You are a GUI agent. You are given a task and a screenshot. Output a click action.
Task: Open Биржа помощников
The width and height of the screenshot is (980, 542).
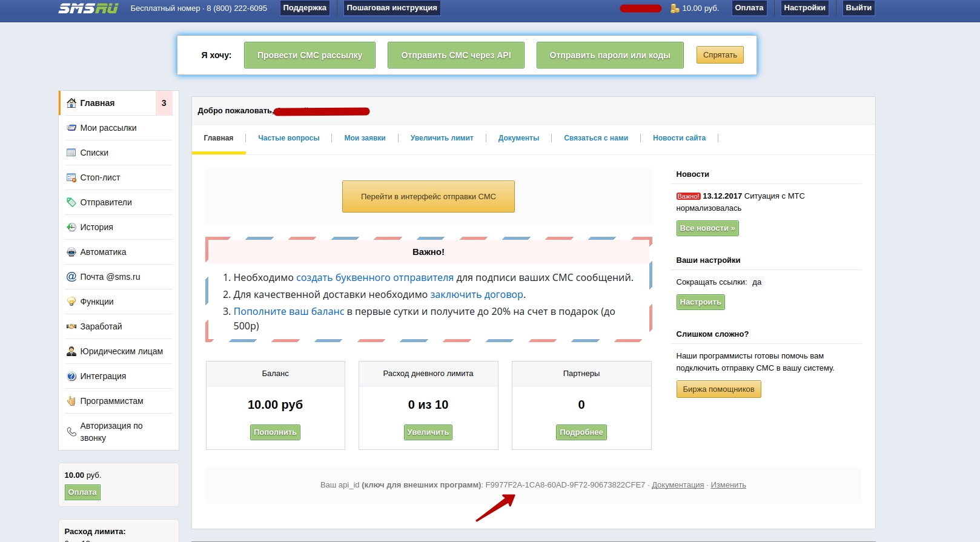[x=719, y=389]
